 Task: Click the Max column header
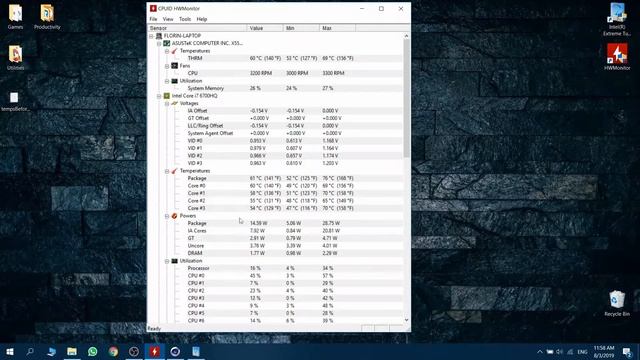[338, 28]
